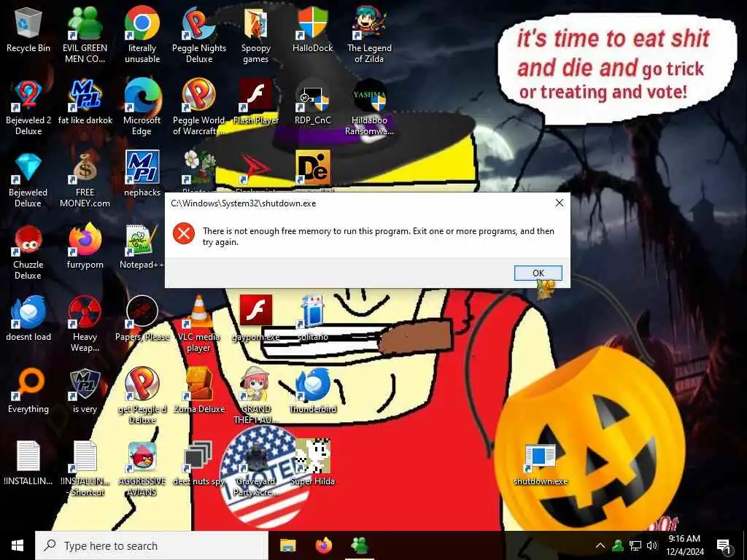This screenshot has width=747, height=560.
Task: Open Graveyard Party Scre... shortcut
Action: point(256,468)
